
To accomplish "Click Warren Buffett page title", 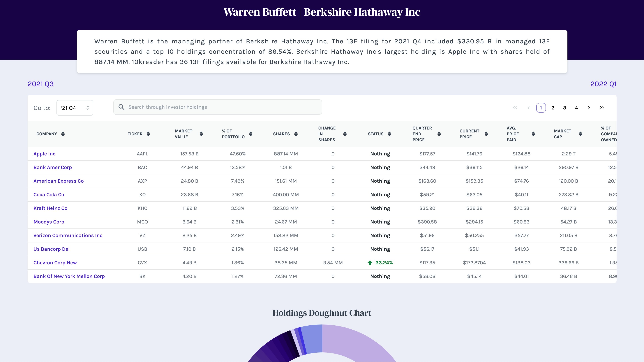I will [x=322, y=12].
